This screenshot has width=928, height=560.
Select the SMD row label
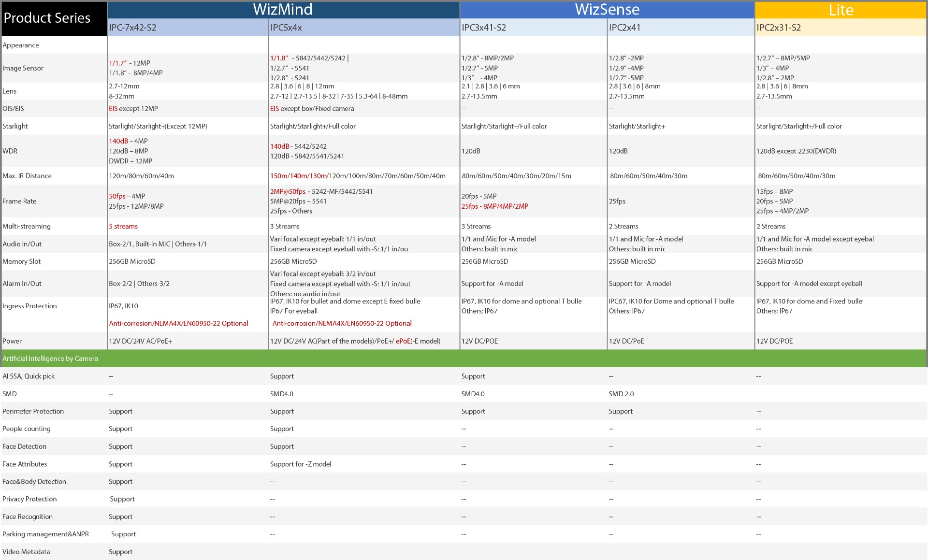(x=10, y=394)
